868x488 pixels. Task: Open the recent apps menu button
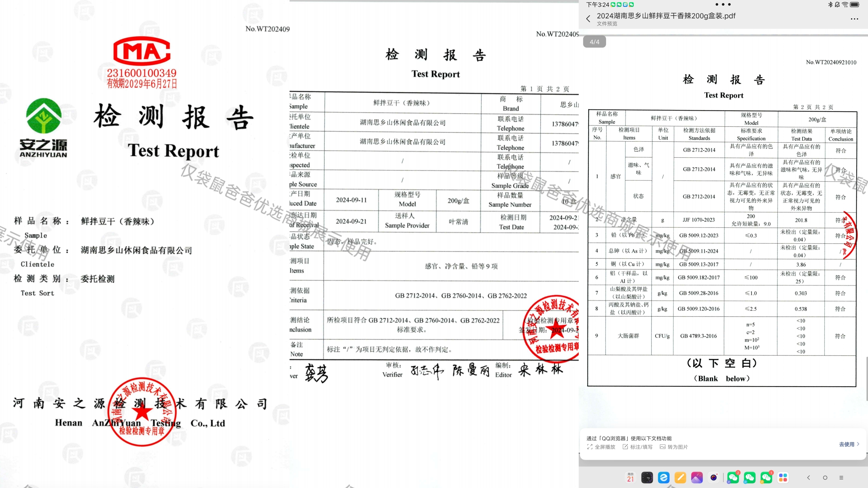[x=841, y=478]
